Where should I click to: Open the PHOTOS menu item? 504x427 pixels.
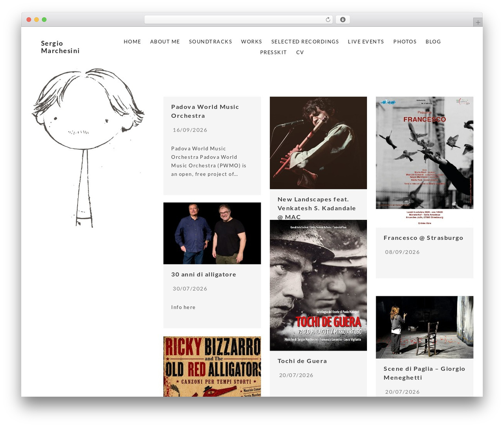tap(405, 42)
